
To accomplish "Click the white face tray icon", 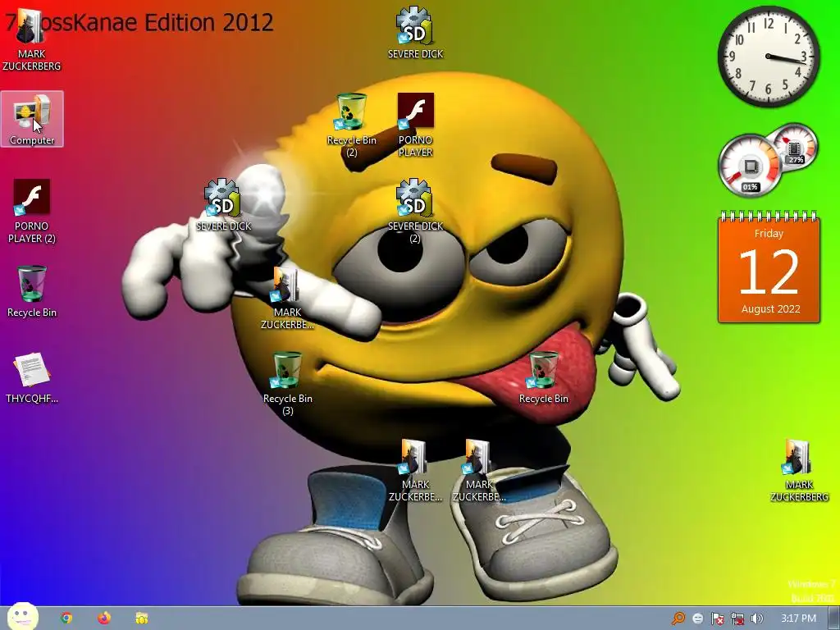I will pyautogui.click(x=697, y=619).
